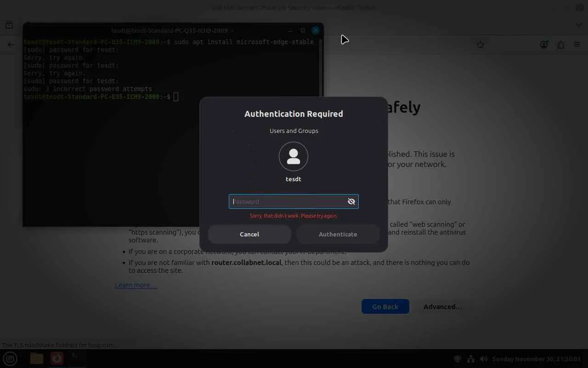
Task: Click the 'Users and Groups' label
Action: (294, 131)
